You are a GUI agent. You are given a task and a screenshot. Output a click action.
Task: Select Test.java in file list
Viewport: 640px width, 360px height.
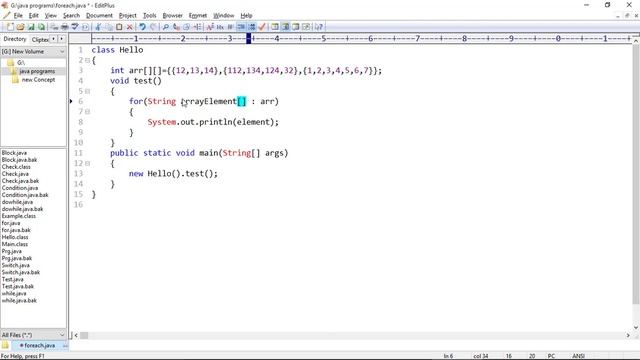click(13, 279)
